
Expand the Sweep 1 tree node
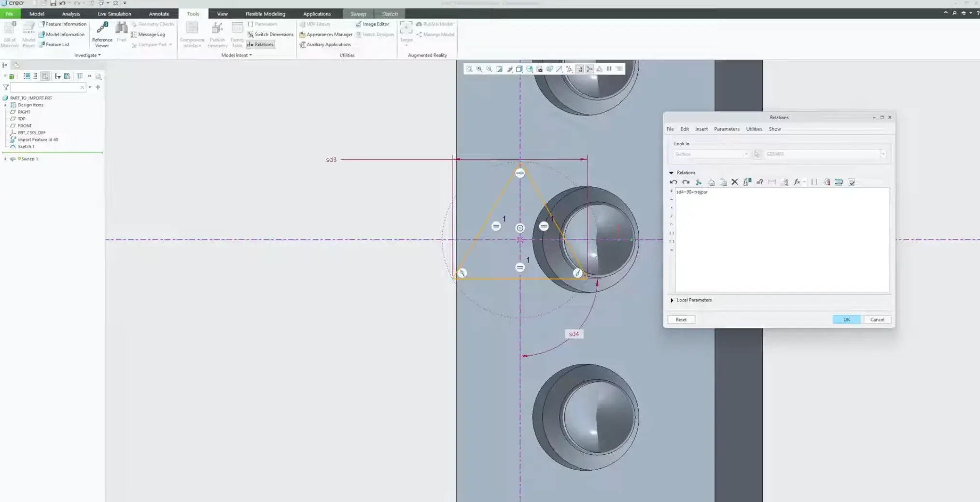(x=5, y=159)
